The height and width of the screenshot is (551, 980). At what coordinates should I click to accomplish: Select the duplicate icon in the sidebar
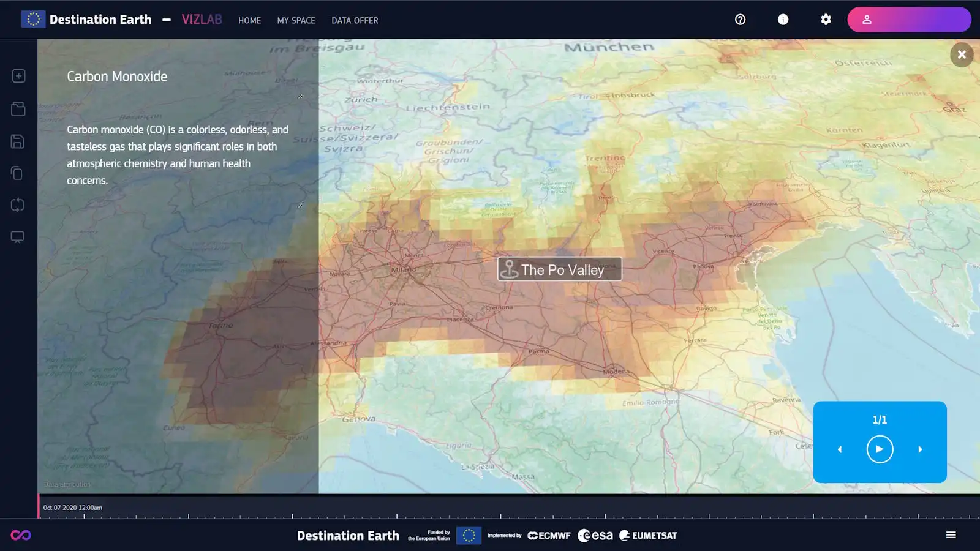point(18,173)
